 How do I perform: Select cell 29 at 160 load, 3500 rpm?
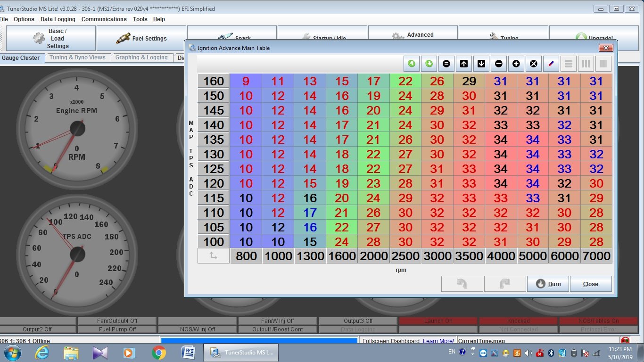click(x=469, y=81)
